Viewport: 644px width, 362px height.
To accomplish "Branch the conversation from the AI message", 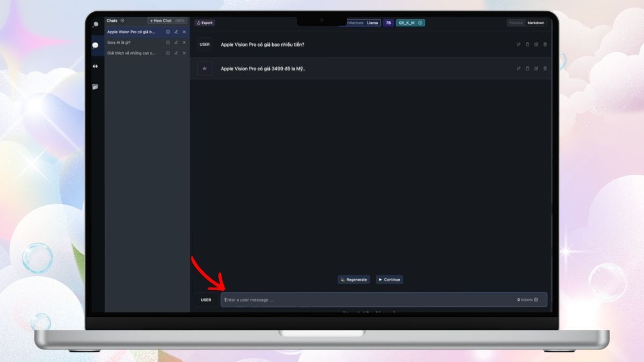I will tap(519, 69).
